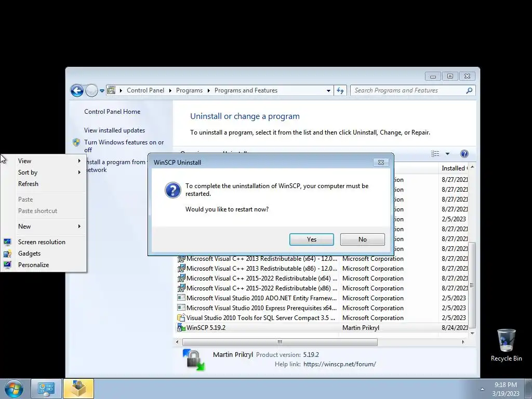Click the horizontal scrollbar thumb

pyautogui.click(x=280, y=342)
